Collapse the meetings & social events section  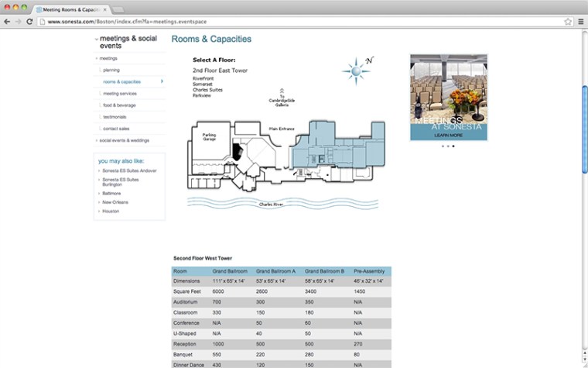tap(97, 39)
